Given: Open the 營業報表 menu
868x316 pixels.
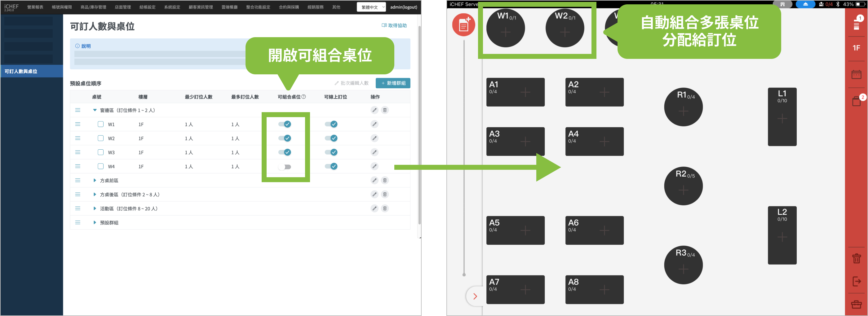Looking at the screenshot, I should pos(35,7).
